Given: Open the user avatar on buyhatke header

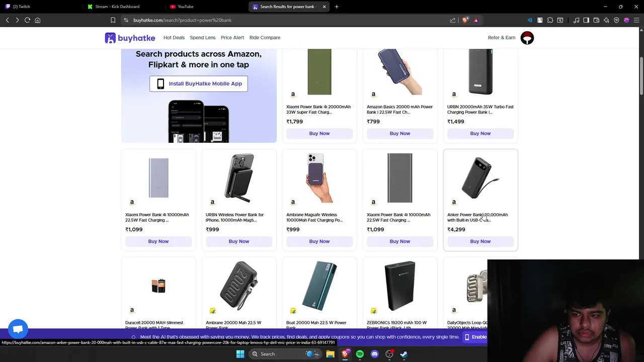Looking at the screenshot, I should coord(527,38).
